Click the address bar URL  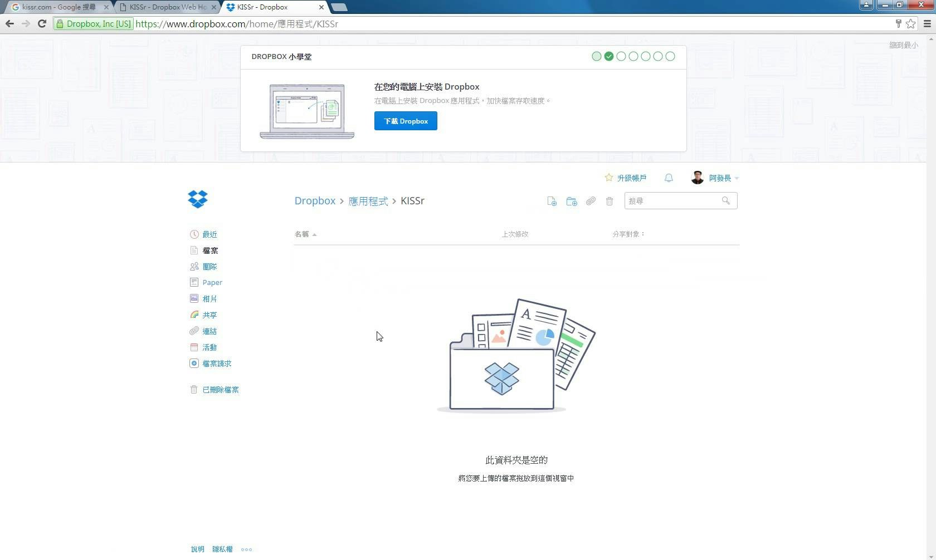(x=237, y=24)
